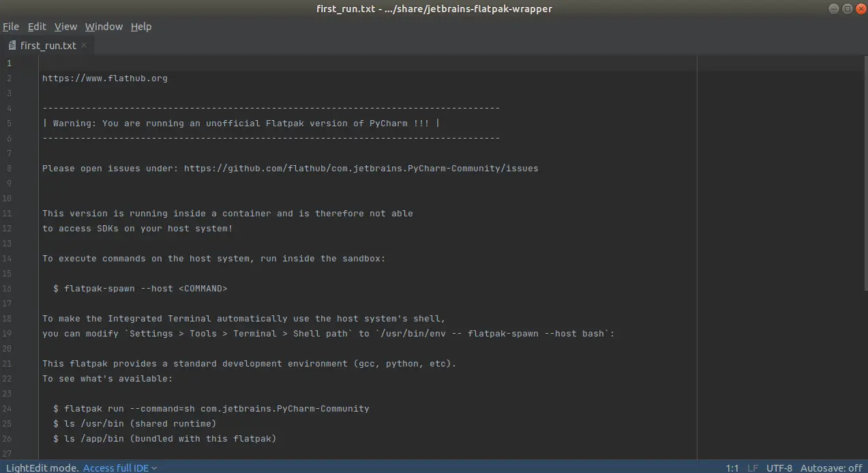The width and height of the screenshot is (868, 473).
Task: Change the UTF-8 file encoding
Action: tap(779, 468)
